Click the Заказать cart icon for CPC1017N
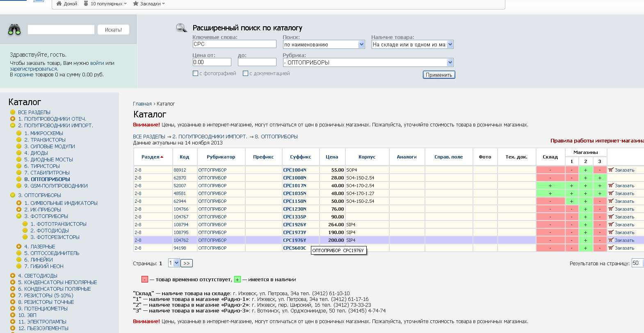The width and height of the screenshot is (644, 333). pyautogui.click(x=610, y=185)
